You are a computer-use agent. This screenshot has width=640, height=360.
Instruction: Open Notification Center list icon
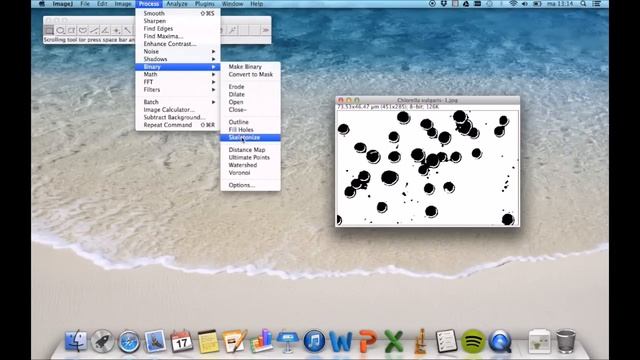596,4
